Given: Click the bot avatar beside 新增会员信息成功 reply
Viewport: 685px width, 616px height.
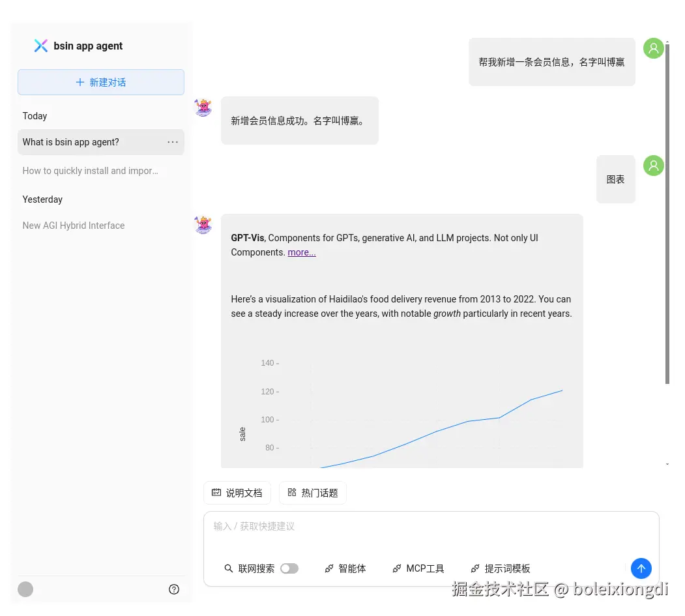Looking at the screenshot, I should click(x=203, y=107).
